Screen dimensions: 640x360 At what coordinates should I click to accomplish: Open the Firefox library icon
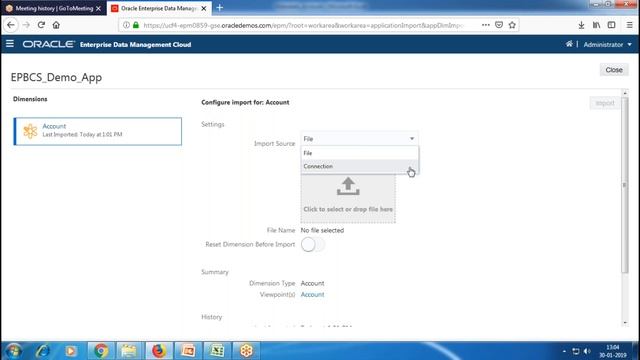596,25
